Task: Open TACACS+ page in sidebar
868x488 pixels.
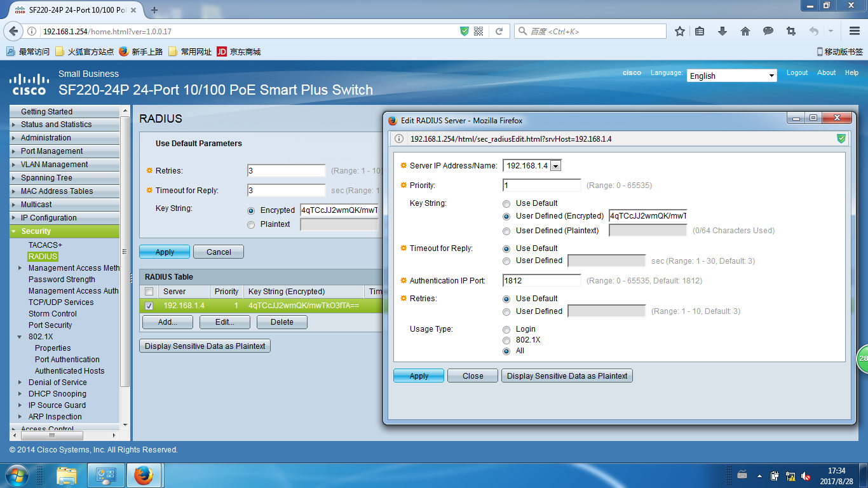Action: (x=45, y=245)
